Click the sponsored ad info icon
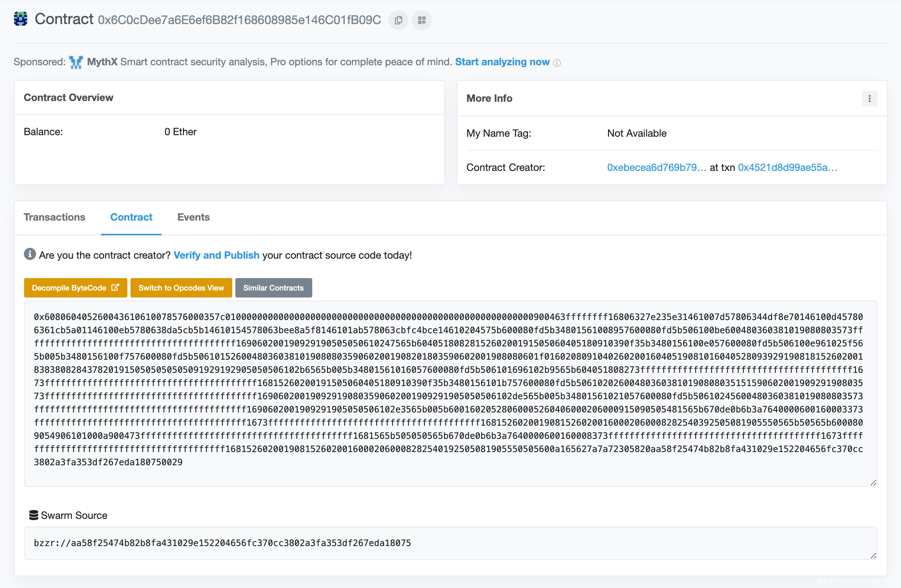Viewport: 901px width, 588px height. pos(557,63)
